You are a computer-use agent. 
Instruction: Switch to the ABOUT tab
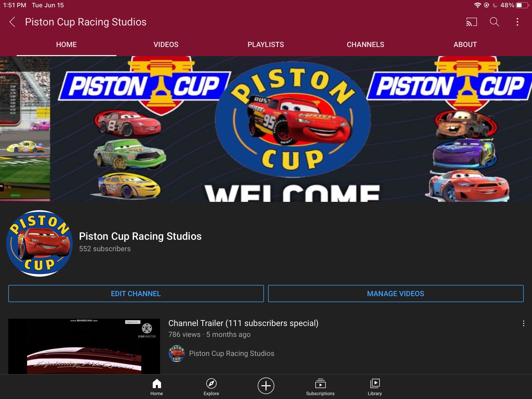[x=465, y=44]
